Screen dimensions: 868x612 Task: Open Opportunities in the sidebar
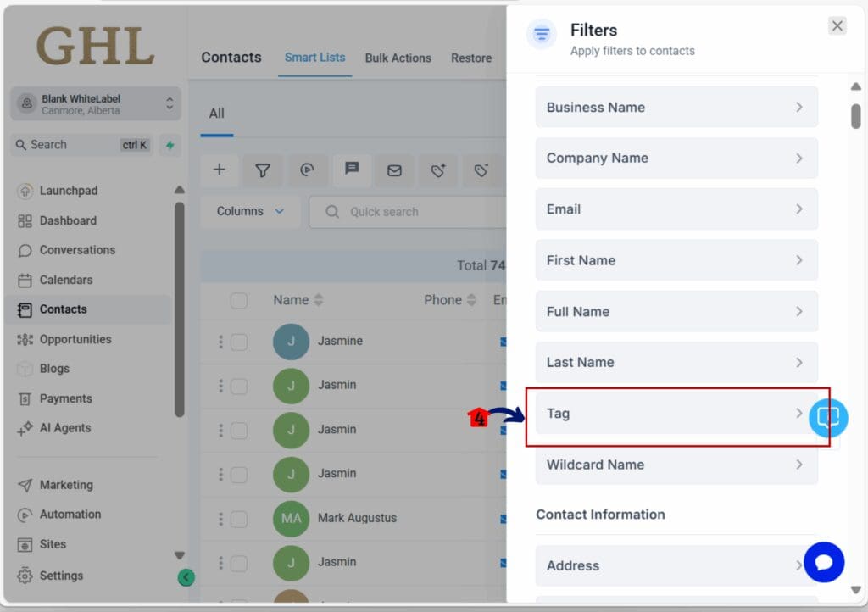(75, 339)
